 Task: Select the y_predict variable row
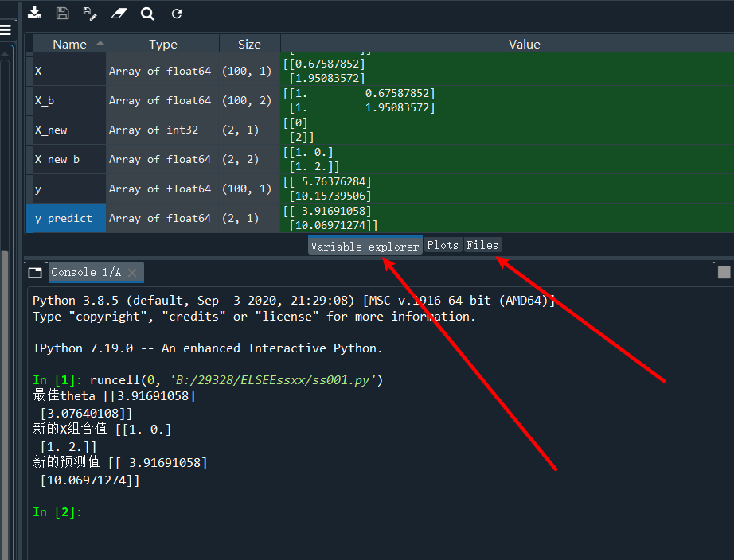66,218
